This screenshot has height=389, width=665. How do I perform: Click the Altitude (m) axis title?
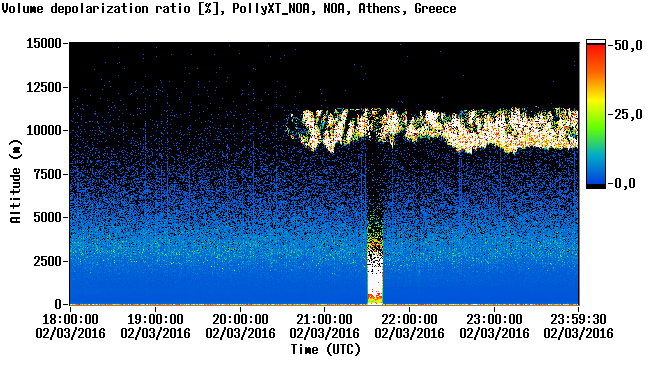point(16,181)
